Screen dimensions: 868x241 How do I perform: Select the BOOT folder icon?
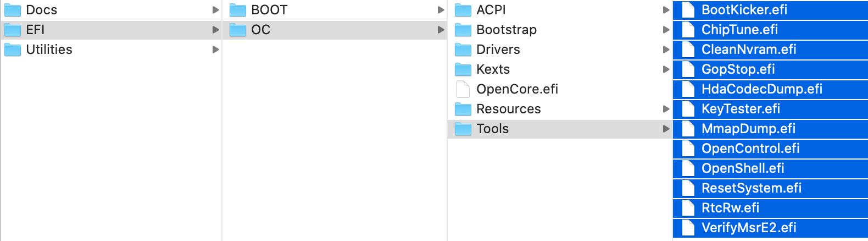(238, 10)
